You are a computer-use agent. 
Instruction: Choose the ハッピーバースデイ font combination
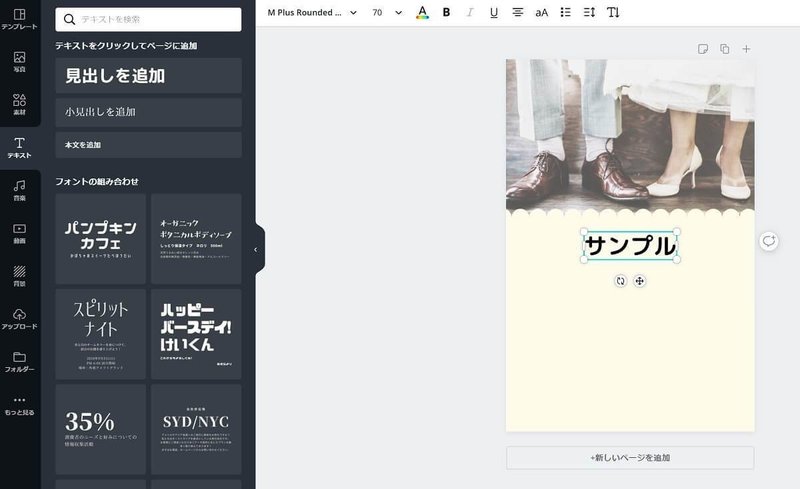[196, 334]
